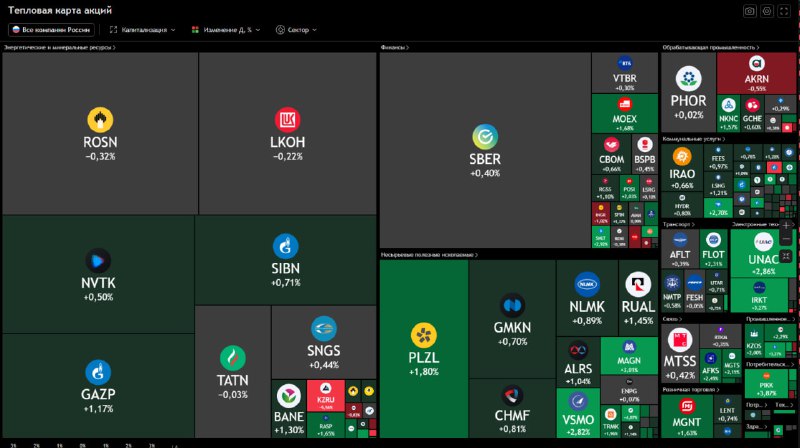
Task: Click the AKRN Acron logo
Action: 756,64
